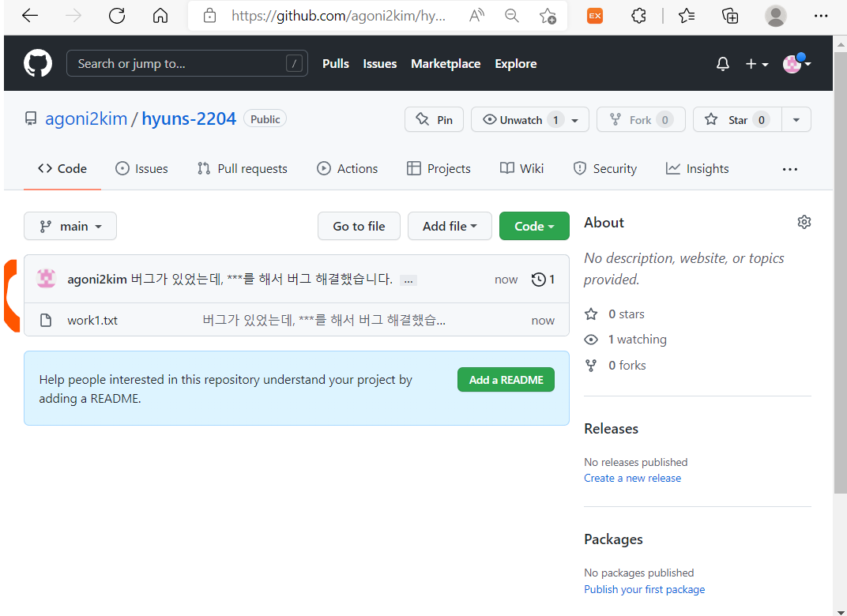Open Pulls in the GitHub top navigation

coord(336,64)
